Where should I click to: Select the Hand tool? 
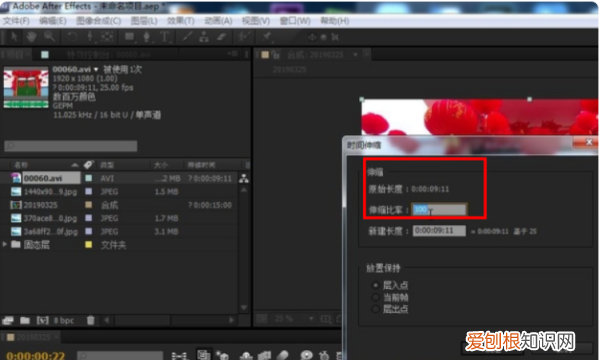click(31, 37)
